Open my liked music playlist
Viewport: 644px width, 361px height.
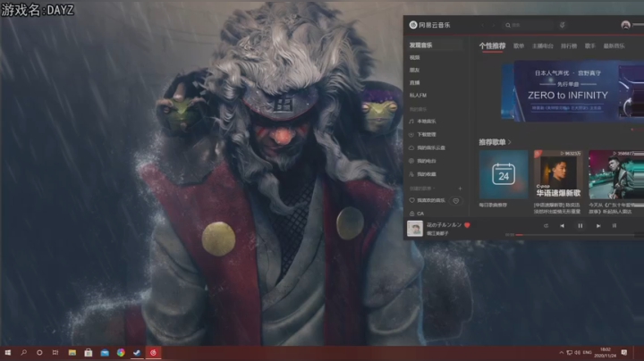coord(428,200)
